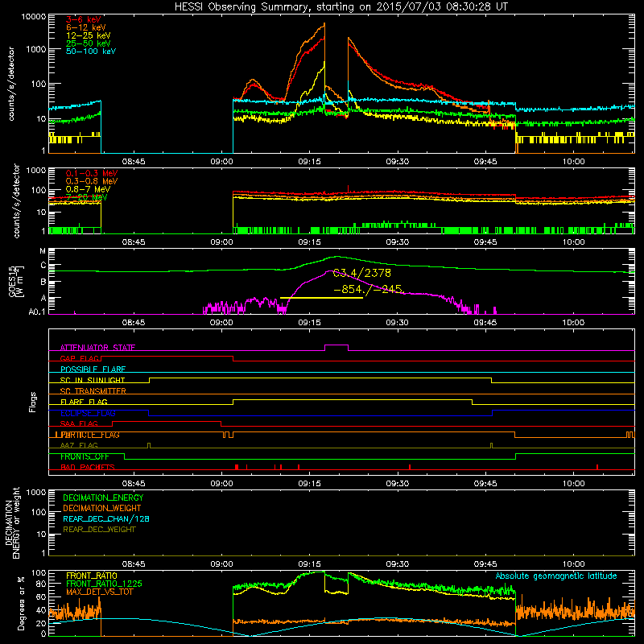This screenshot has height=644, width=644.
Task: Click the 0.8-7 MeV legend entry
Action: 88,189
